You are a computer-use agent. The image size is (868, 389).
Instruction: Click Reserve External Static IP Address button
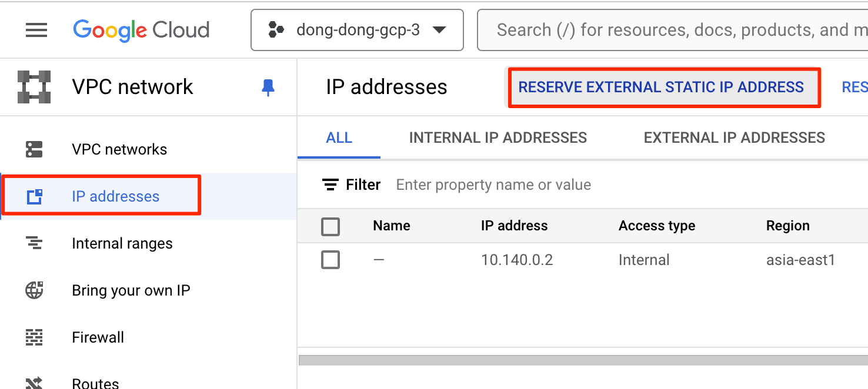pyautogui.click(x=661, y=88)
